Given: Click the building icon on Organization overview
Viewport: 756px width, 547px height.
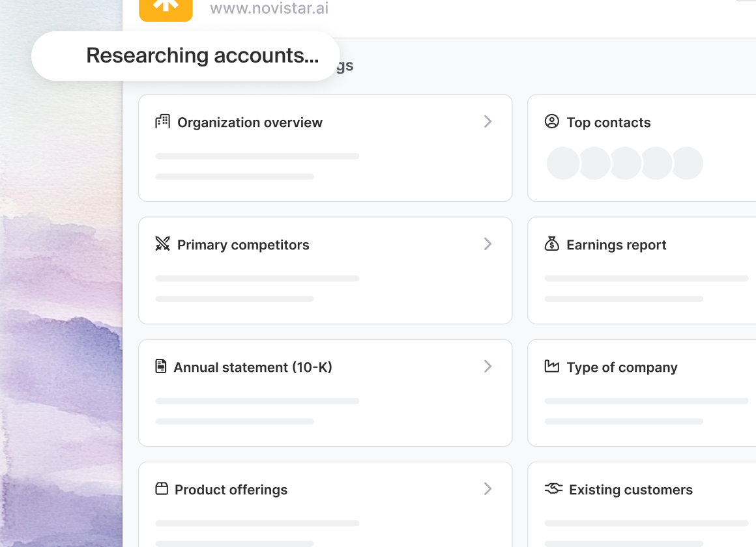Looking at the screenshot, I should pos(162,121).
